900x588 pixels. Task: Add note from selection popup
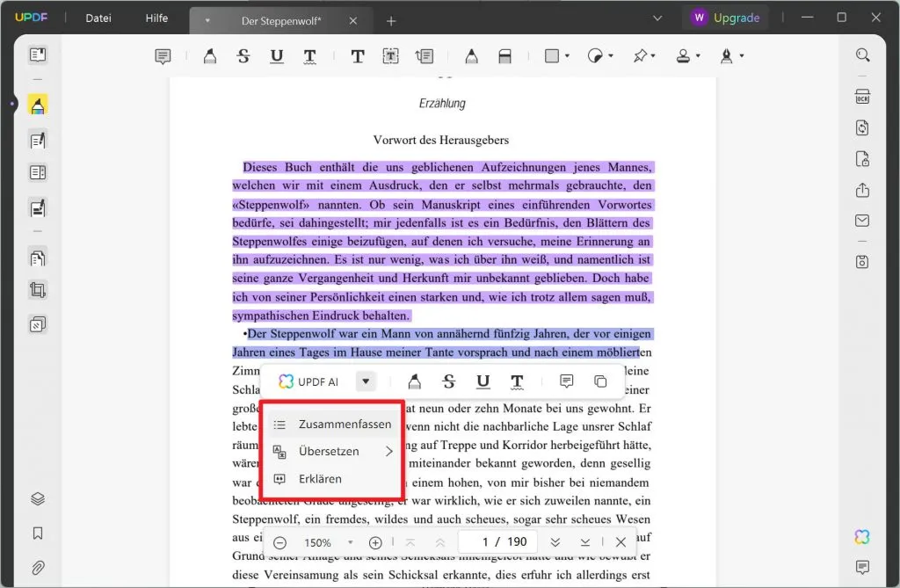click(567, 381)
